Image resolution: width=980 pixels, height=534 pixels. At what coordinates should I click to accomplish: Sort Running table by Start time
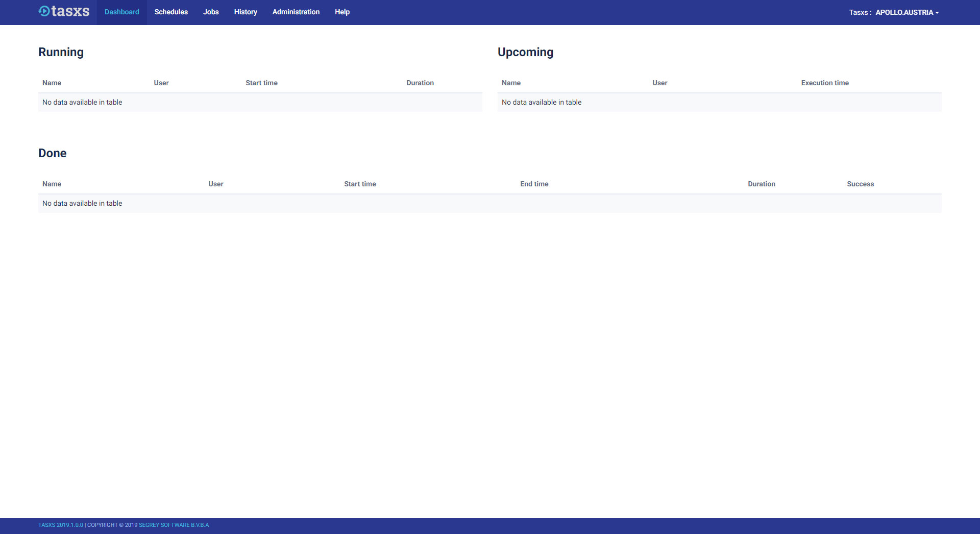[261, 83]
